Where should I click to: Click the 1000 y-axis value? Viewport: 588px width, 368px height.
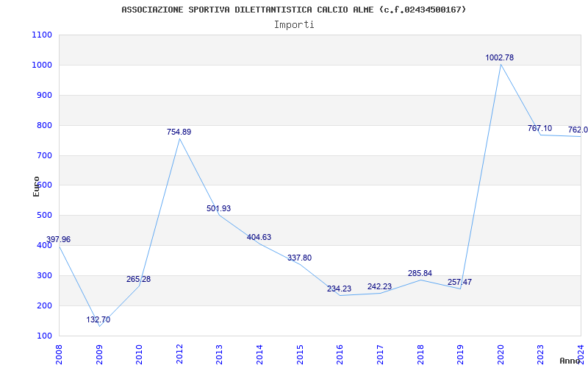42,66
